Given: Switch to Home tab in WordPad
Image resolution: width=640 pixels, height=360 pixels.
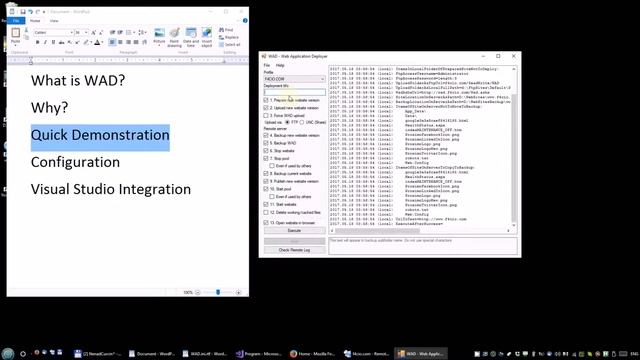Looking at the screenshot, I should click(x=35, y=20).
